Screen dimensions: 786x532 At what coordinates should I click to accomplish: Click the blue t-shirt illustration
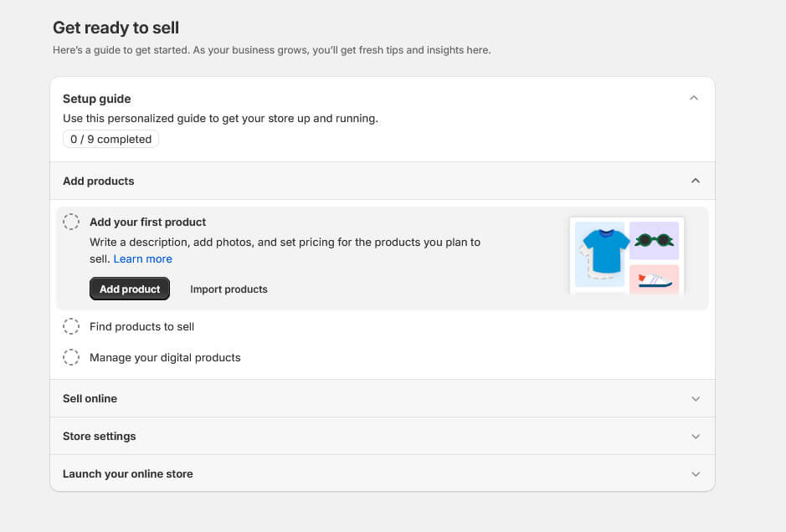tap(600, 250)
